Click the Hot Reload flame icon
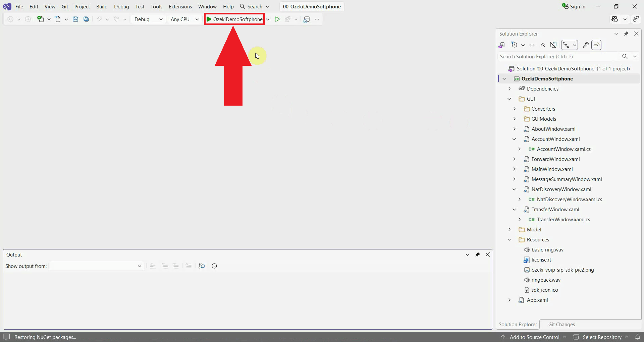 click(288, 19)
